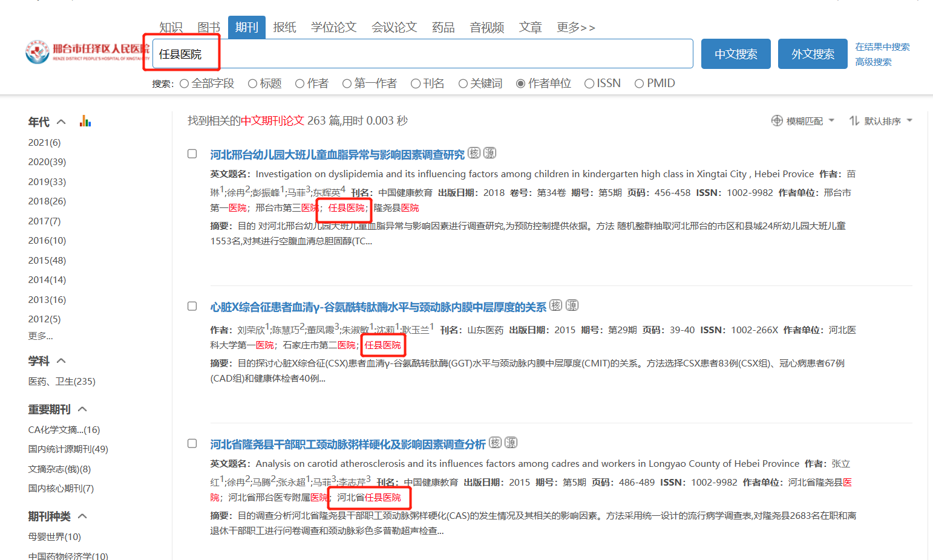This screenshot has height=560, width=933.
Task: Switch to the 学位论文 tab
Action: [334, 27]
